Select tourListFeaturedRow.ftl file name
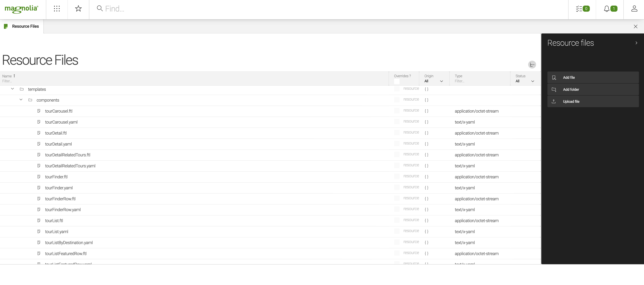644x285 pixels. [66, 253]
